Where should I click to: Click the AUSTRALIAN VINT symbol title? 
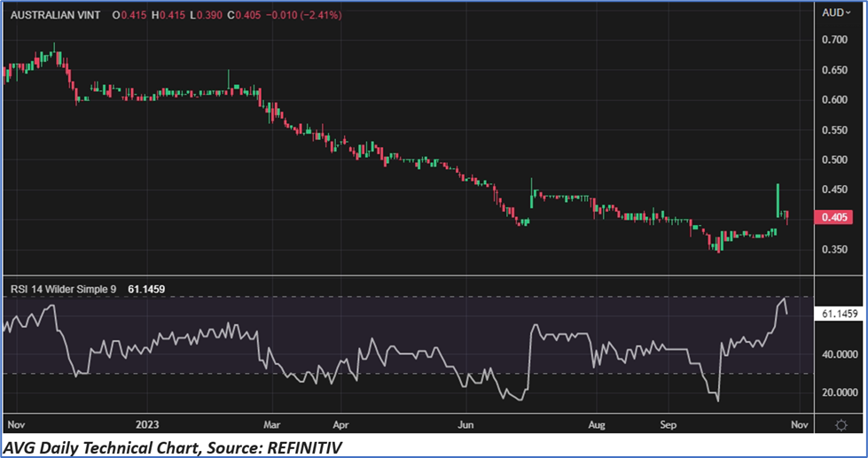pyautogui.click(x=55, y=15)
